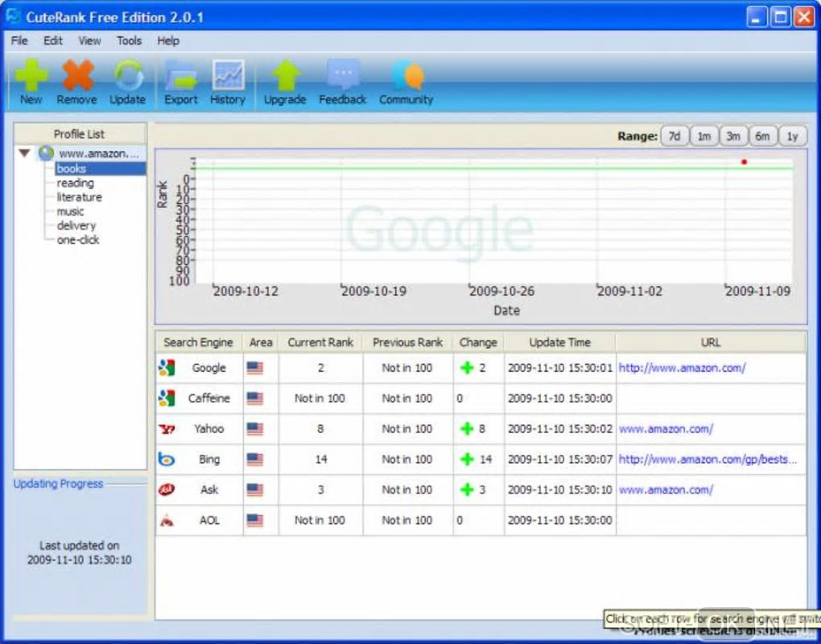Open the Community chat icon
This screenshot has width=821, height=644.
pyautogui.click(x=406, y=76)
